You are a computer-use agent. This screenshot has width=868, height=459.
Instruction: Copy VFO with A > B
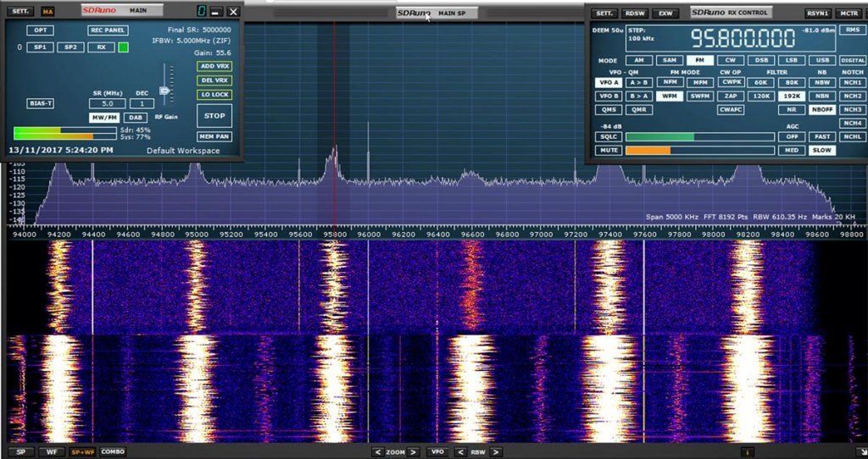click(x=639, y=82)
